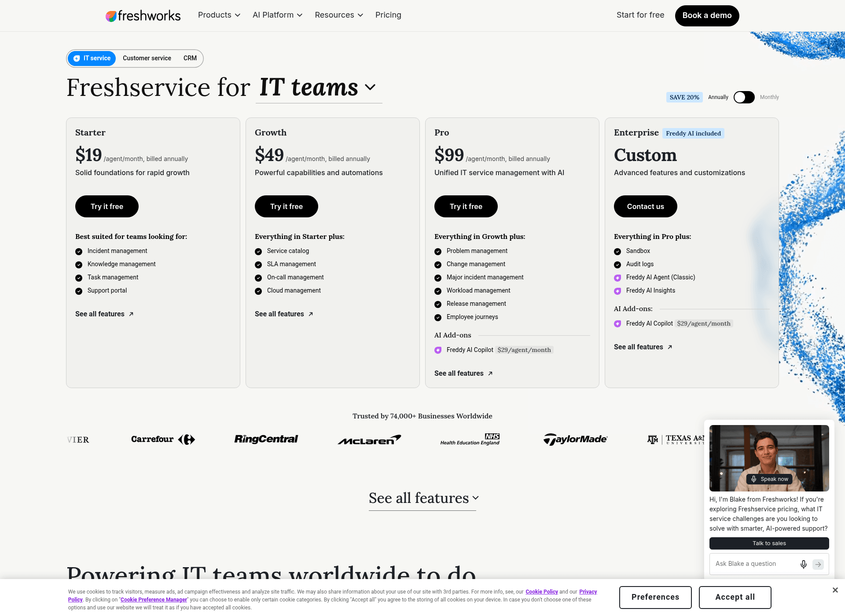845x616 pixels.
Task: Select Annually billing label
Action: click(x=718, y=97)
